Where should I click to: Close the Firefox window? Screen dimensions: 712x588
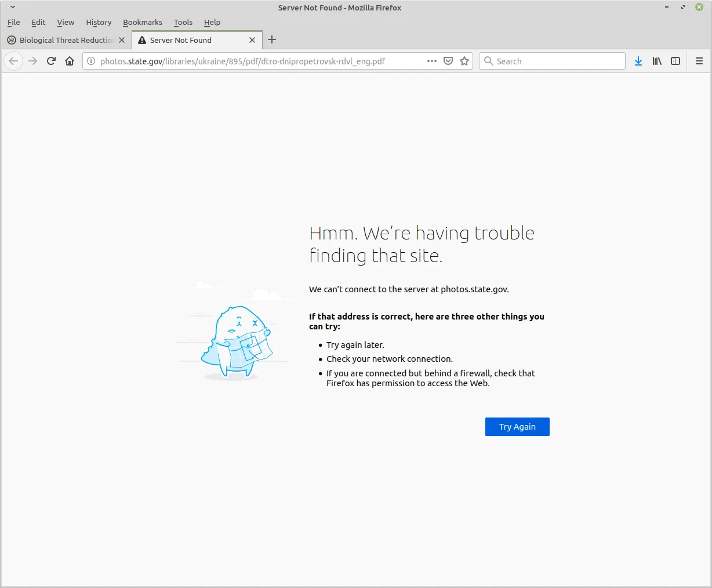click(699, 7)
